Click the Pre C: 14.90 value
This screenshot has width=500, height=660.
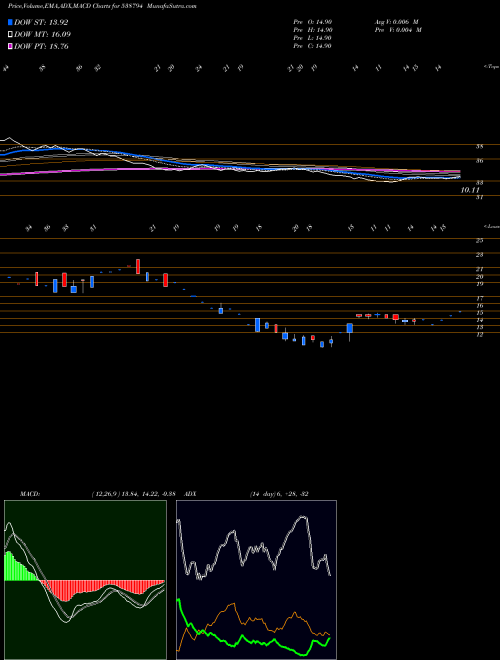(313, 46)
